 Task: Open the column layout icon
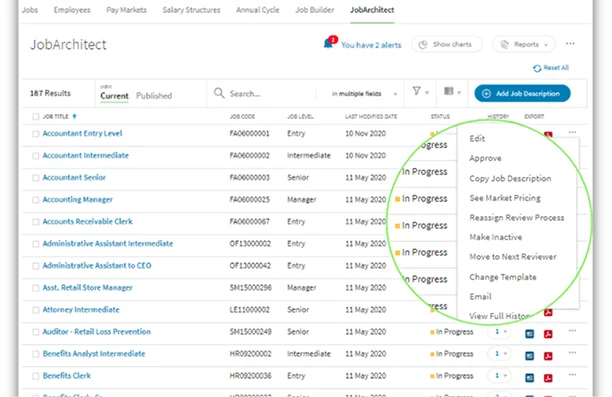point(449,91)
